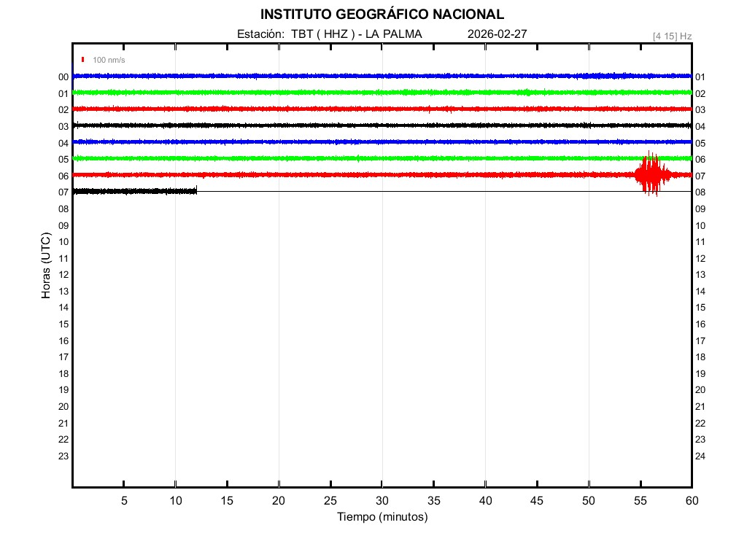
Task: Select the red 02 hour seismic trace
Action: coord(365,109)
